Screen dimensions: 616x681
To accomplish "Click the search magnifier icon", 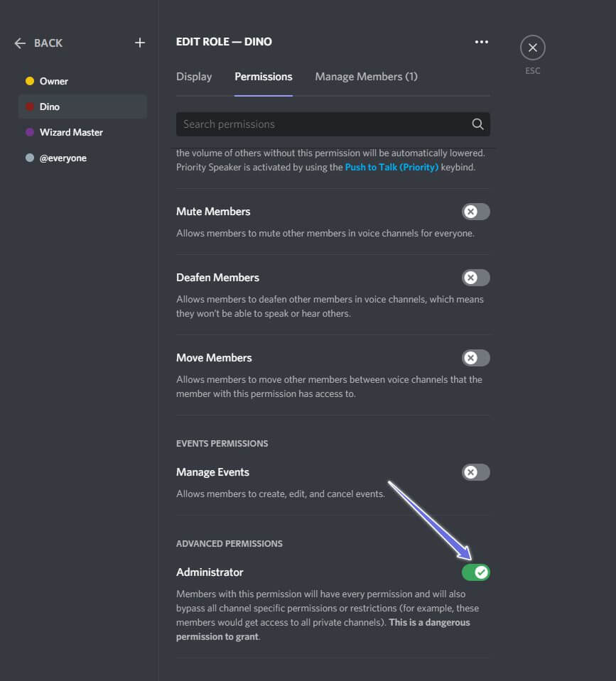I will pyautogui.click(x=477, y=124).
